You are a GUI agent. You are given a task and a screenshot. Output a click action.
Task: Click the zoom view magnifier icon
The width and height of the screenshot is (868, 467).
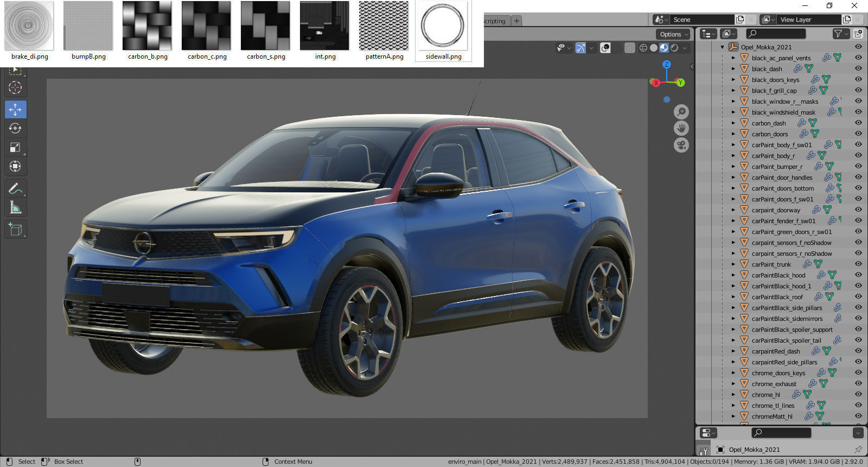point(681,112)
